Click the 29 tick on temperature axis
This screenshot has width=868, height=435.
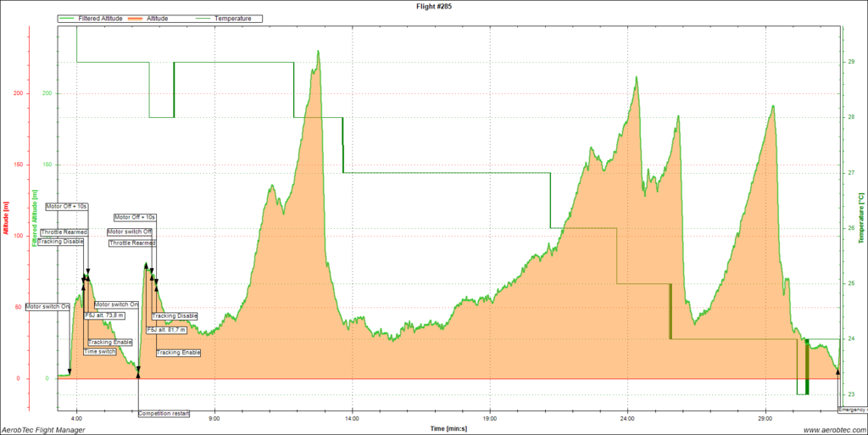pyautogui.click(x=851, y=62)
